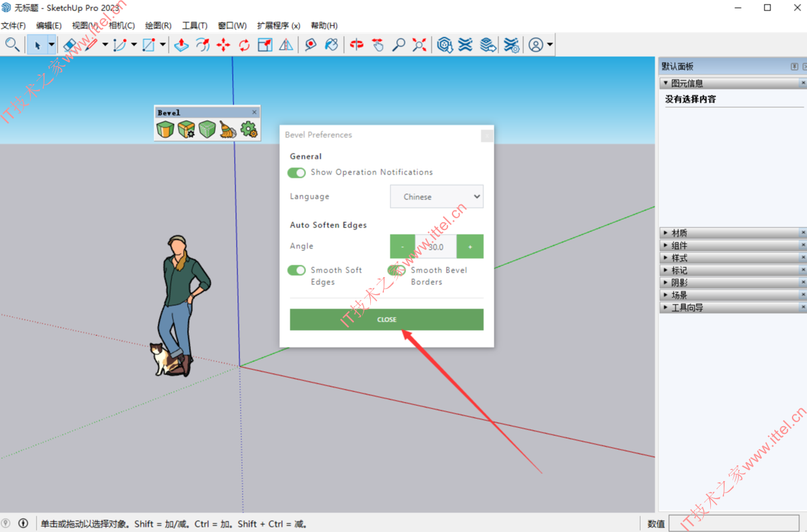
Task: Pick the Eraser tool
Action: tap(69, 44)
